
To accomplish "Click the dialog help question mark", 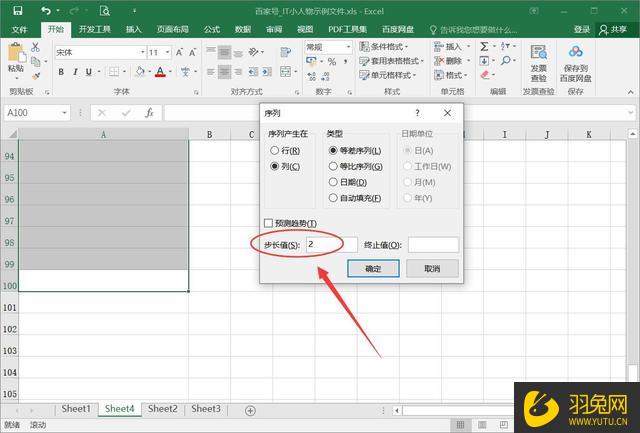I will pos(417,113).
